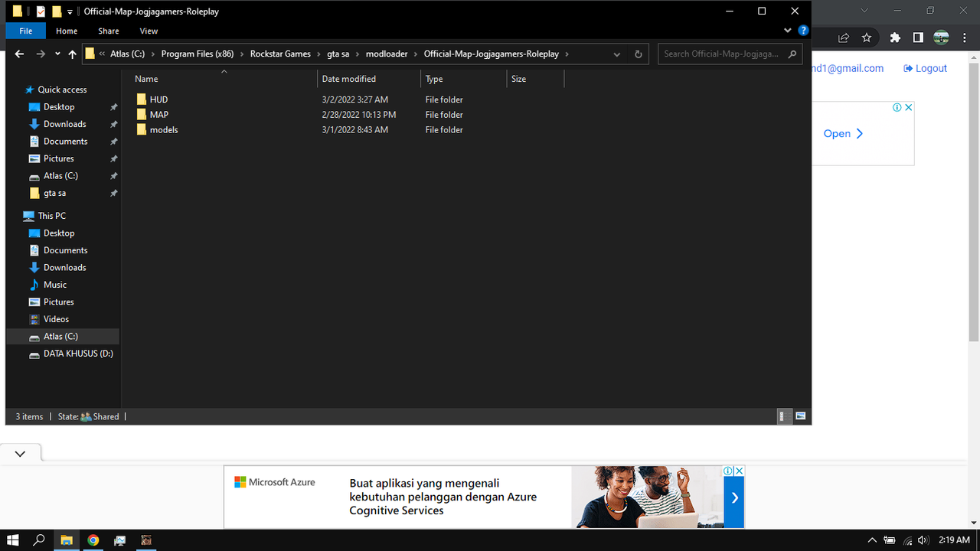Expand chevron after Official-Map-Jogjagamers-Roleplay breadcrumb
The width and height of the screenshot is (980, 551).
567,54
